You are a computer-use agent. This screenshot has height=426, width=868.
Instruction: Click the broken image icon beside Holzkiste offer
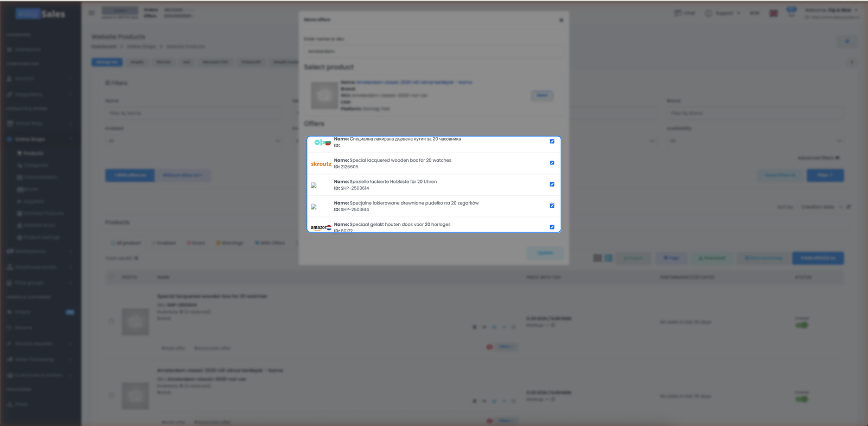tap(314, 185)
